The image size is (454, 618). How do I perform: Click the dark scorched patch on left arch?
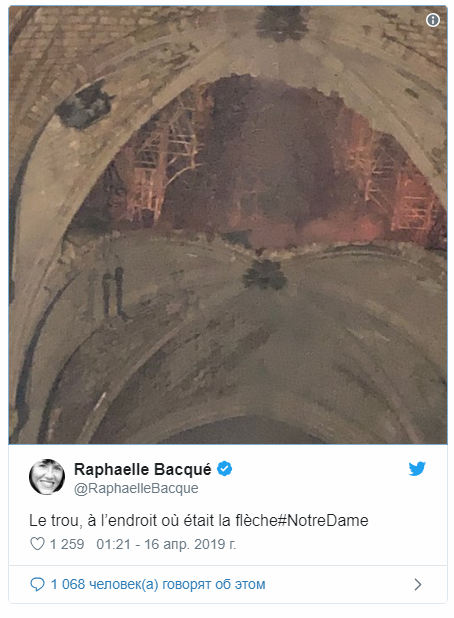pos(85,104)
